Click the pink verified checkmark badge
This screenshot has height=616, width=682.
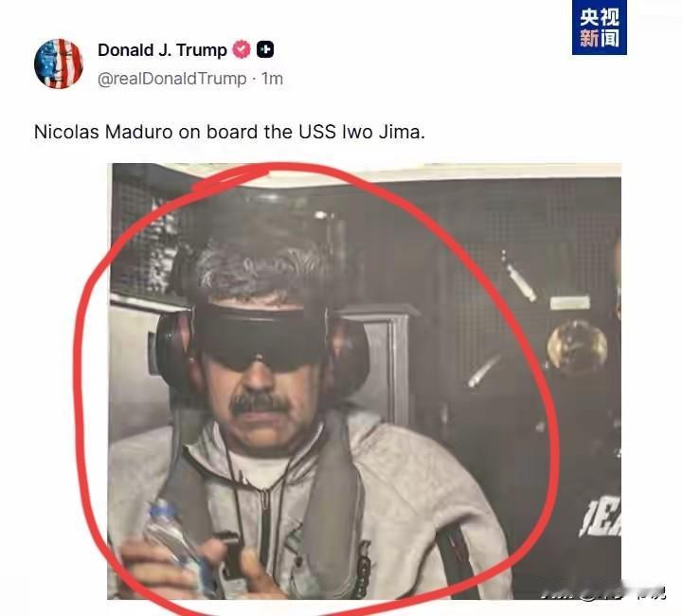point(242,49)
